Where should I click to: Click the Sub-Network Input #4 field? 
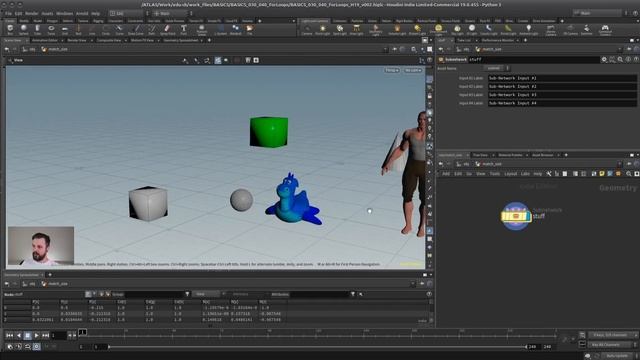tap(562, 103)
